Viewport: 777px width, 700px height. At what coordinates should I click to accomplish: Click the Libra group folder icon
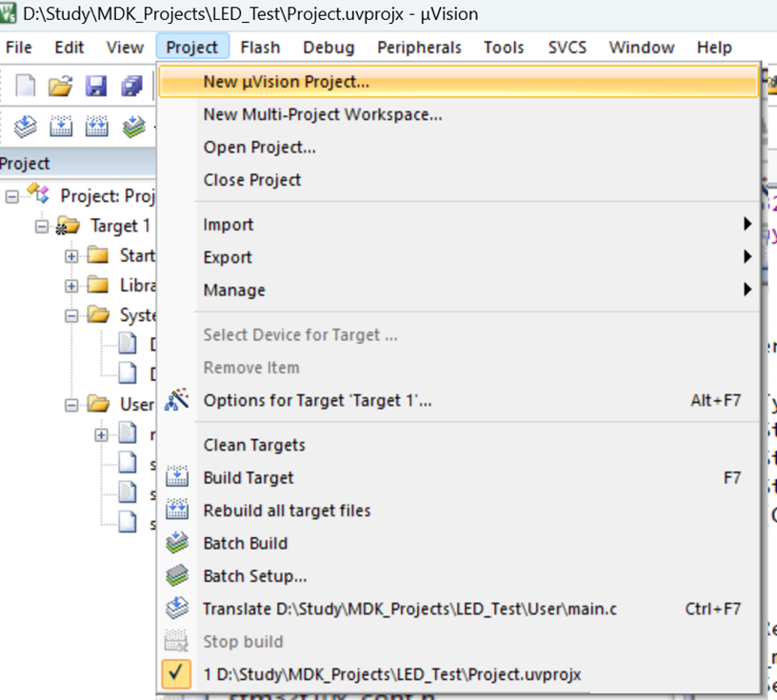coord(98,286)
